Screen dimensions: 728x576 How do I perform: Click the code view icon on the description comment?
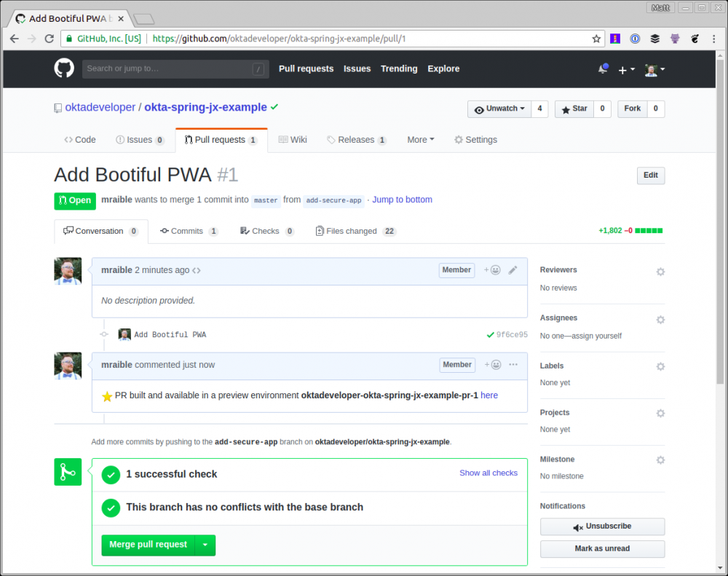[197, 269]
